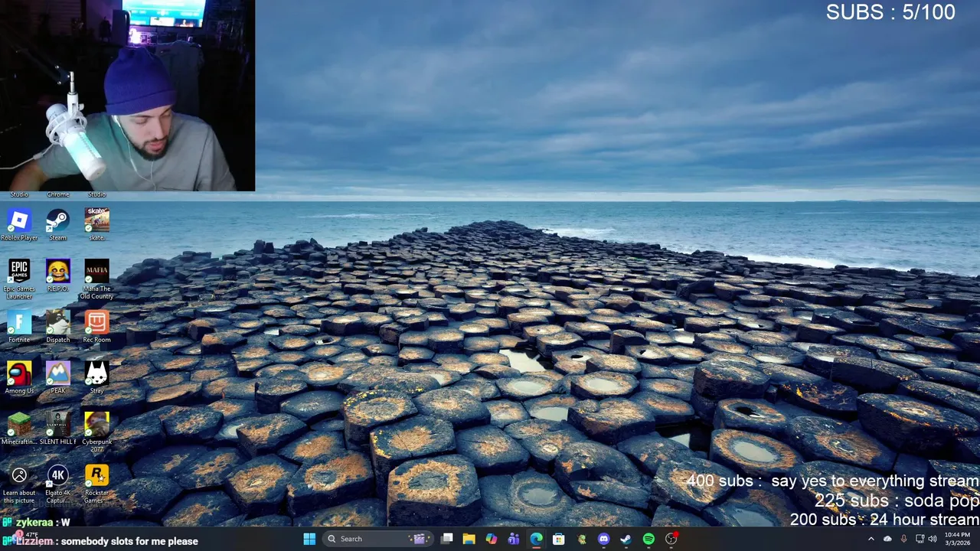Viewport: 980px width, 551px height.
Task: Launch the Steam desktop shortcut
Action: tap(58, 225)
